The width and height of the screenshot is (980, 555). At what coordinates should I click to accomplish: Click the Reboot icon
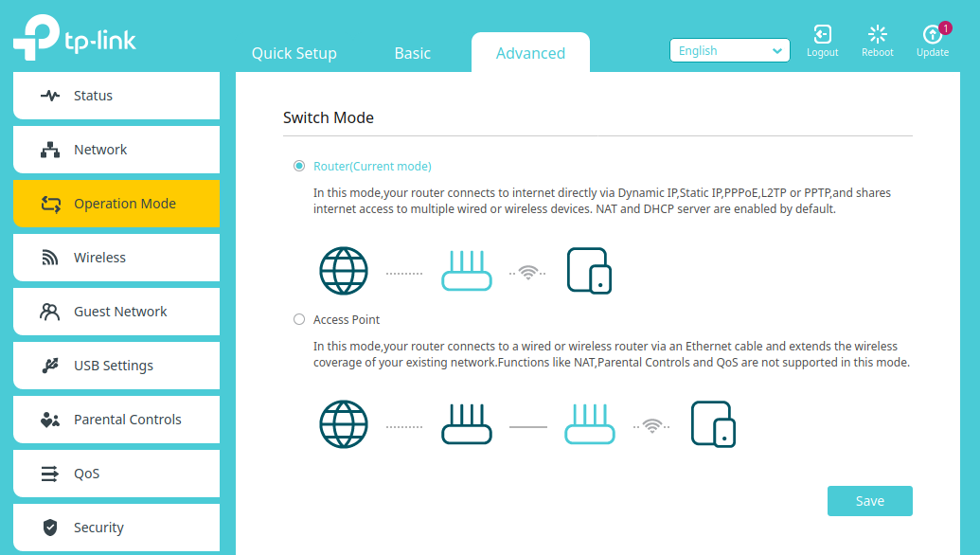tap(877, 35)
